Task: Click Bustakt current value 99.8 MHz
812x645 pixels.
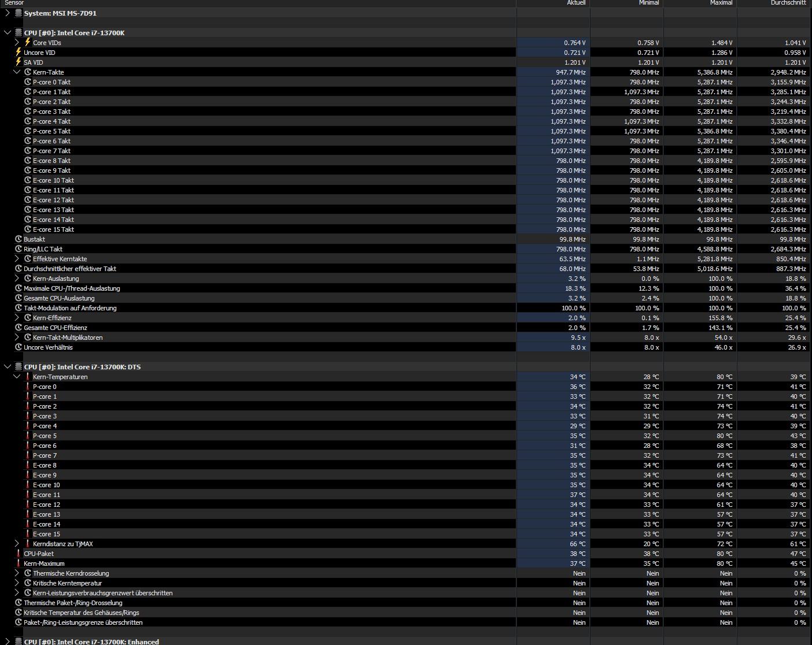Action: tap(572, 239)
